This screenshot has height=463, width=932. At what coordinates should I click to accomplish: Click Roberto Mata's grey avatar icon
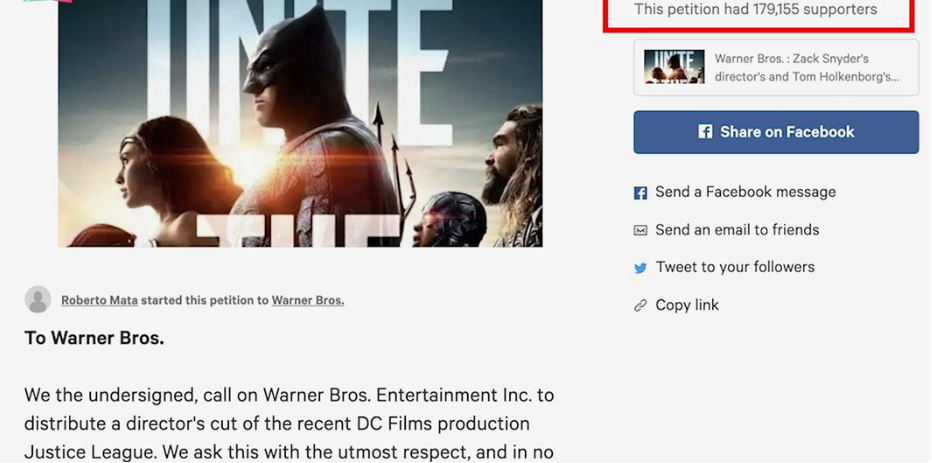pyautogui.click(x=37, y=299)
